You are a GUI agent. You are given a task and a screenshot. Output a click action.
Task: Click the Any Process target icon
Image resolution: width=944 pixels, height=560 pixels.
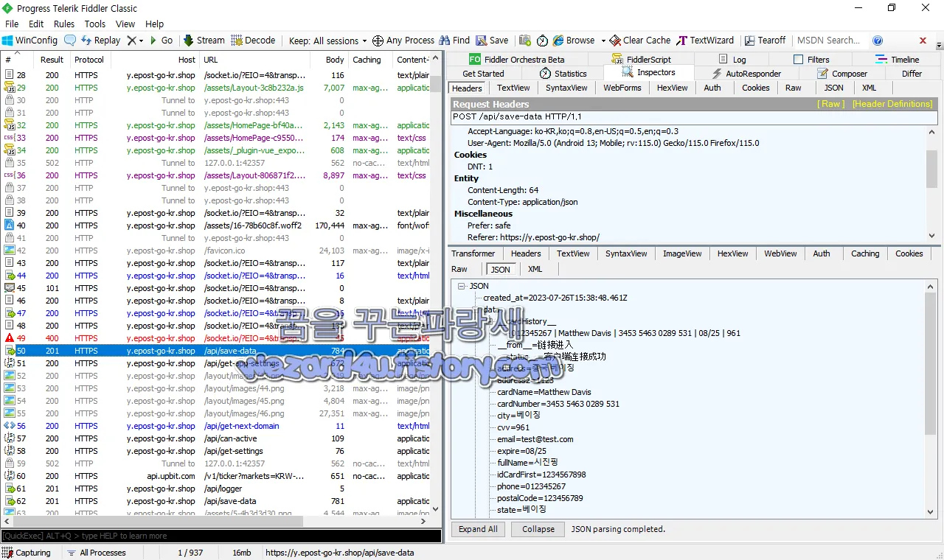[x=378, y=41]
